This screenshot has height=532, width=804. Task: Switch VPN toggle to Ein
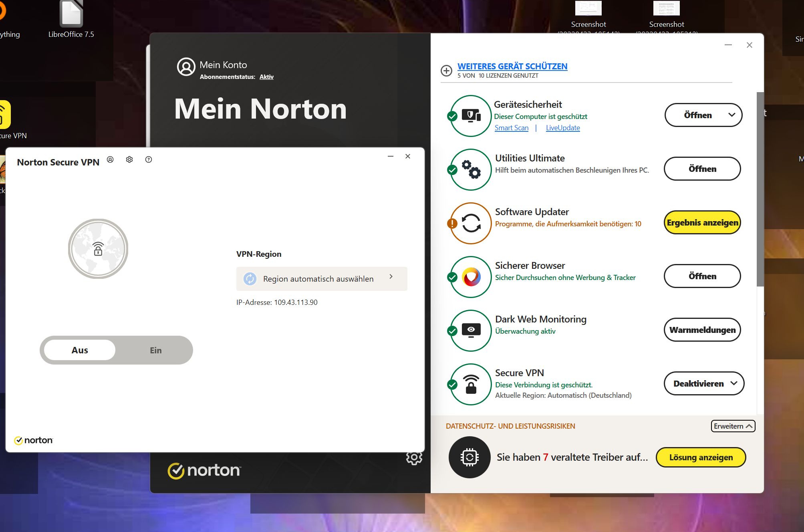pos(155,350)
